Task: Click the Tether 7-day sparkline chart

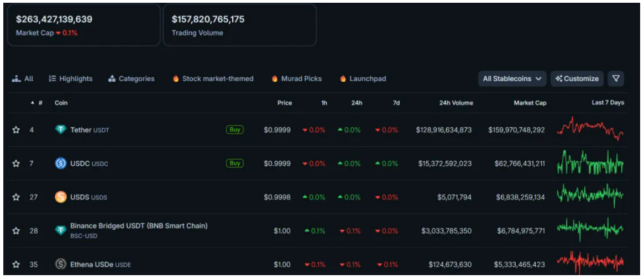Action: (590, 129)
